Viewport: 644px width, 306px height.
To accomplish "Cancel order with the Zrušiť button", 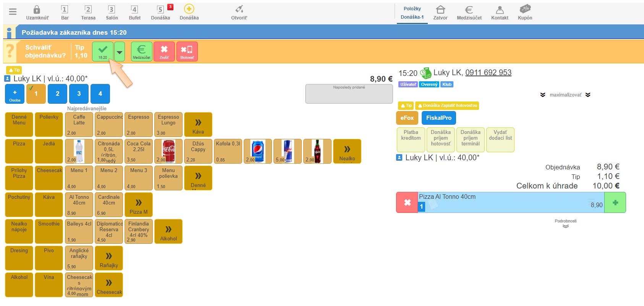I will [164, 52].
